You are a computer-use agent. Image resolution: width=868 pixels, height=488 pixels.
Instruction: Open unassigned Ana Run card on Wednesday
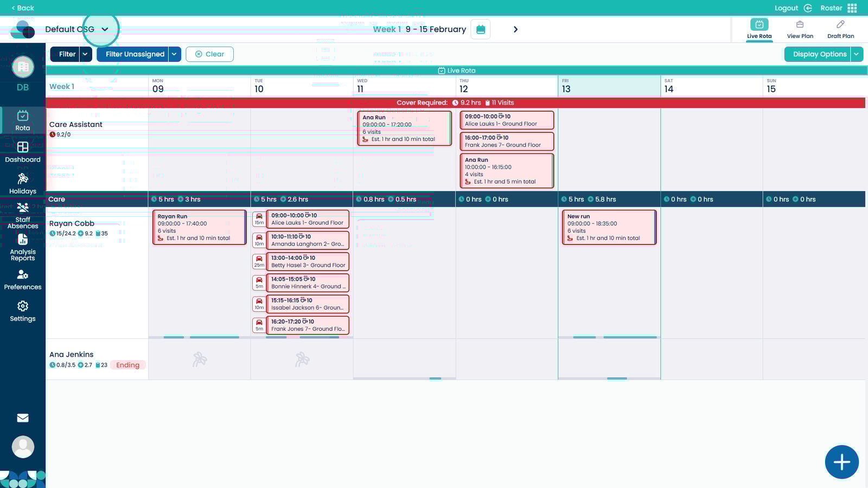click(405, 129)
